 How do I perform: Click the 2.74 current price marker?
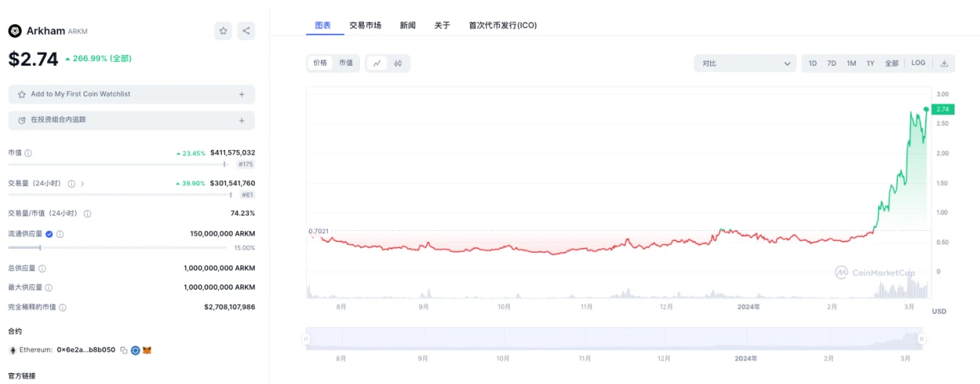(x=943, y=109)
